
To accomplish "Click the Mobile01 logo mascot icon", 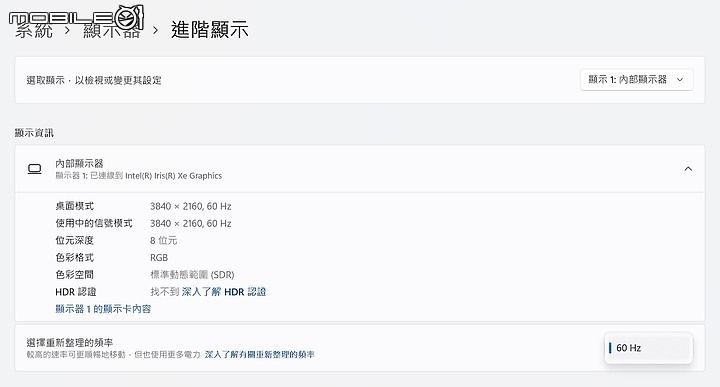I will coord(129,17).
